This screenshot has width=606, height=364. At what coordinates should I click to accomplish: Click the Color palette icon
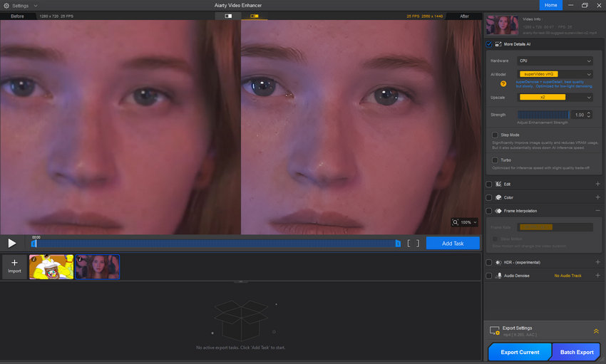tap(498, 197)
